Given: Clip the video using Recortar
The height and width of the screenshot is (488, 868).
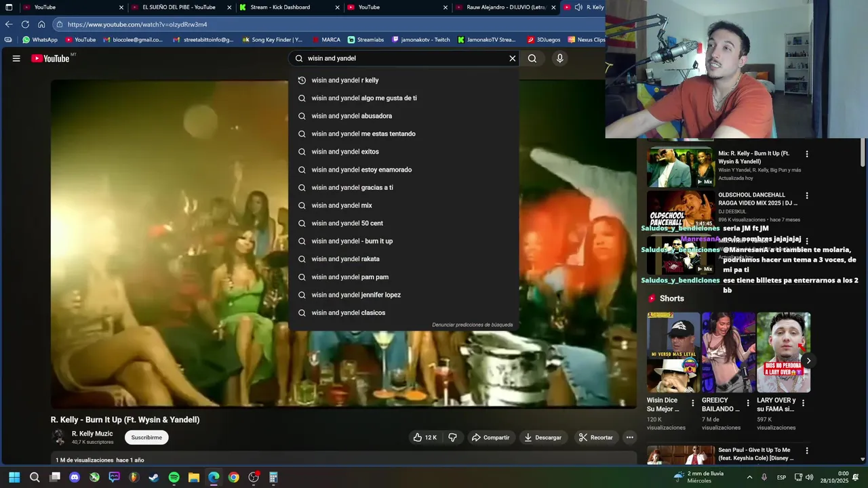Looking at the screenshot, I should (595, 437).
